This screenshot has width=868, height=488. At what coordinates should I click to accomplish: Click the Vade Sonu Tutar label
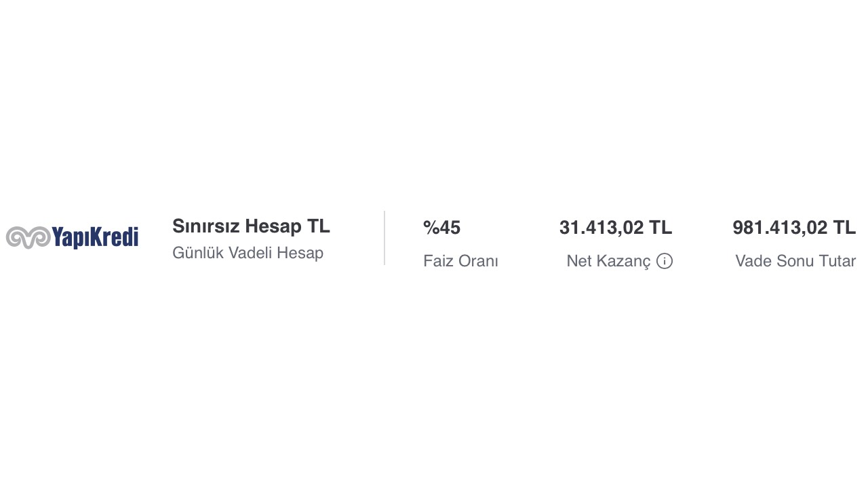795,261
